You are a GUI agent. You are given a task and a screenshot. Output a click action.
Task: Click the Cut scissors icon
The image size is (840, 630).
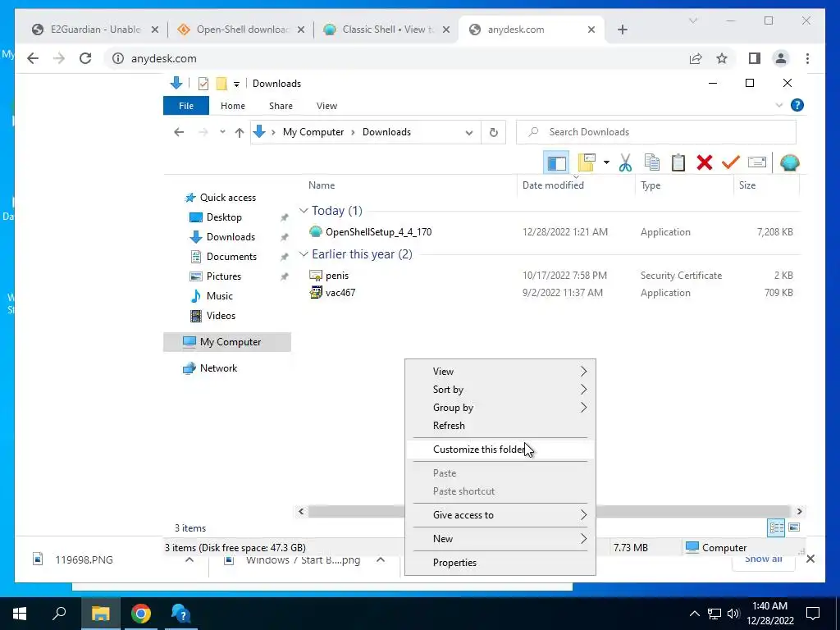(625, 162)
